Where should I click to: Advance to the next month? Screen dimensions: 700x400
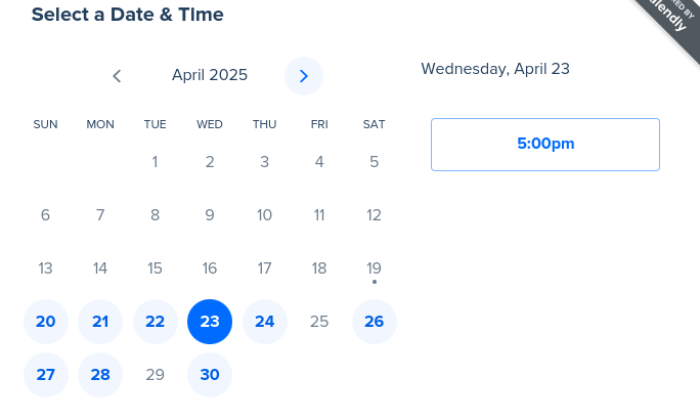point(304,76)
